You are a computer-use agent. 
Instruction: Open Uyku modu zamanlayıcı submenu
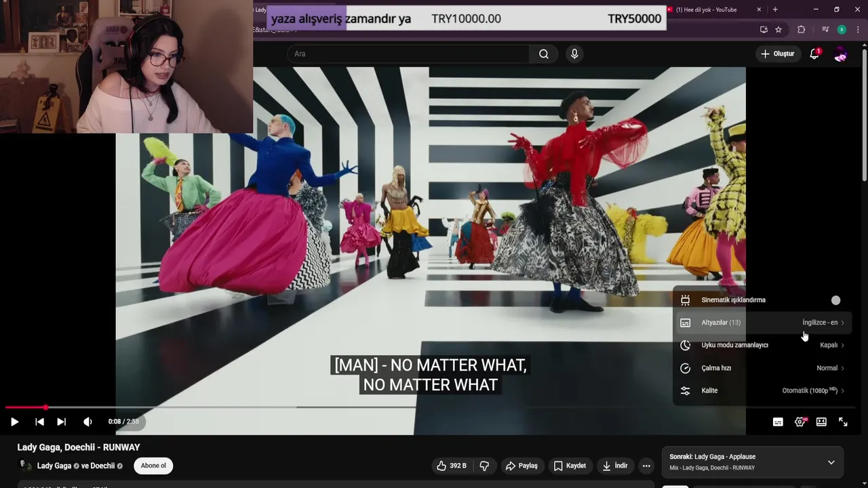coord(761,345)
